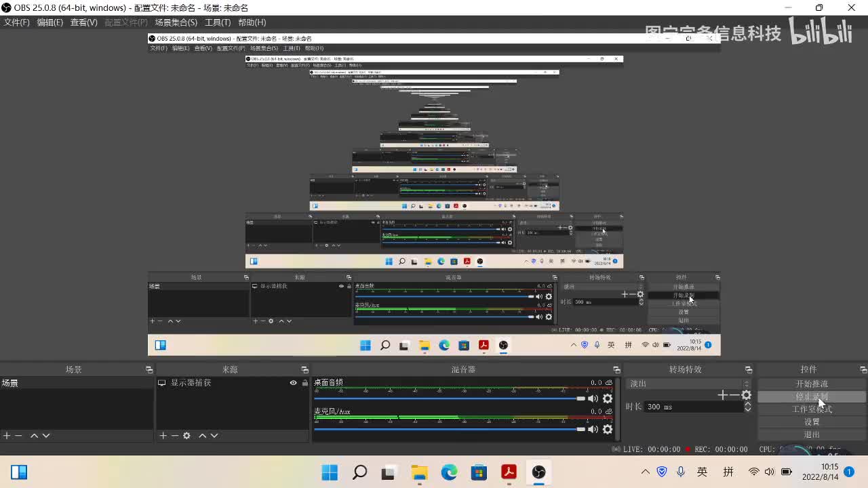Screen dimensions: 868x488
Task: Add a transition with the plus icon
Action: [x=723, y=395]
